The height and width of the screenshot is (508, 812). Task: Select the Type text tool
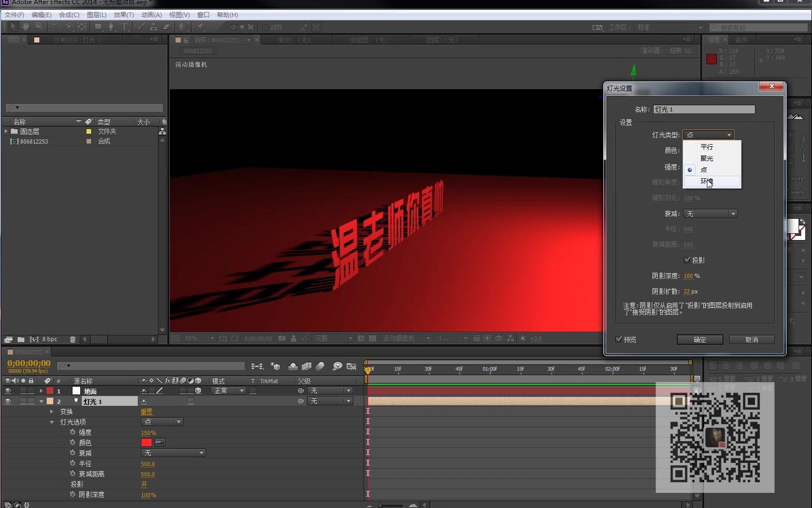coord(124,27)
